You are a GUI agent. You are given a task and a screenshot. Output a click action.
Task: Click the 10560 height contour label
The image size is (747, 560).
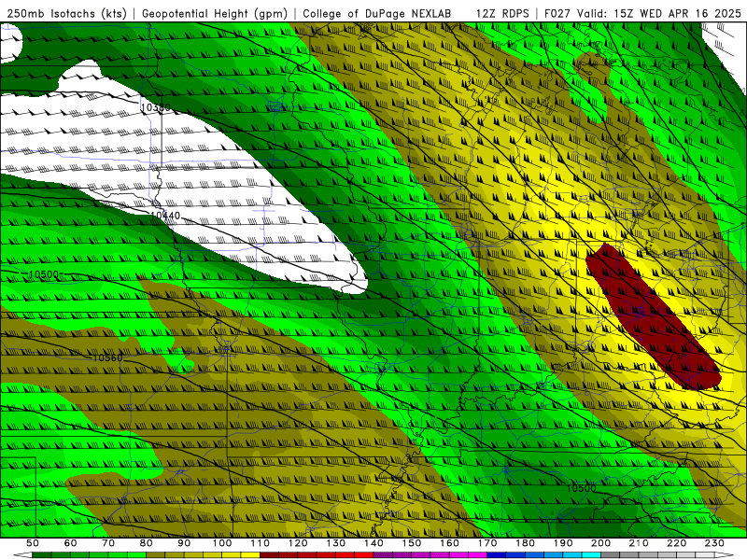107,357
